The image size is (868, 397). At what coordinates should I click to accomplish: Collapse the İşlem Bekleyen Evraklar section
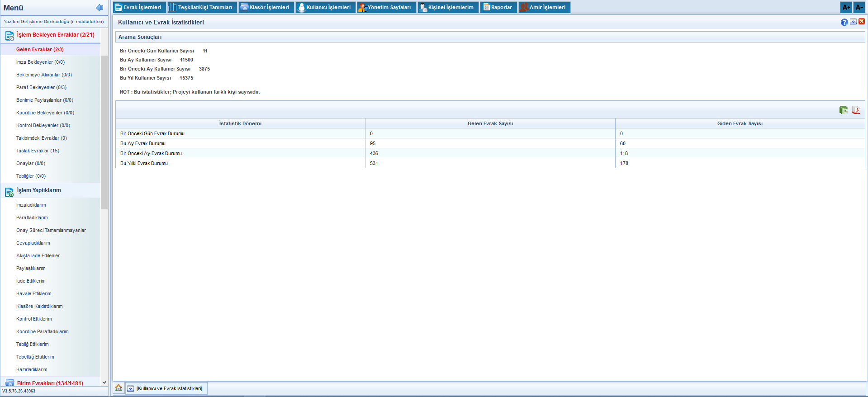tap(55, 35)
